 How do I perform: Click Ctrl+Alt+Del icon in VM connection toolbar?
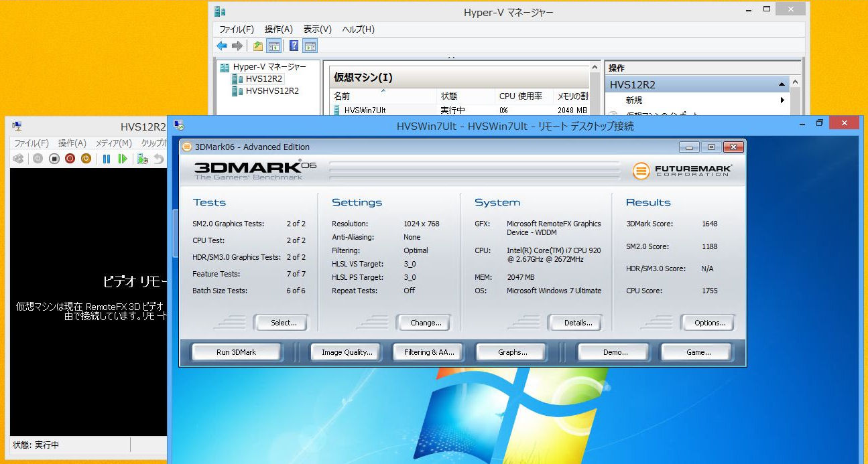click(19, 159)
